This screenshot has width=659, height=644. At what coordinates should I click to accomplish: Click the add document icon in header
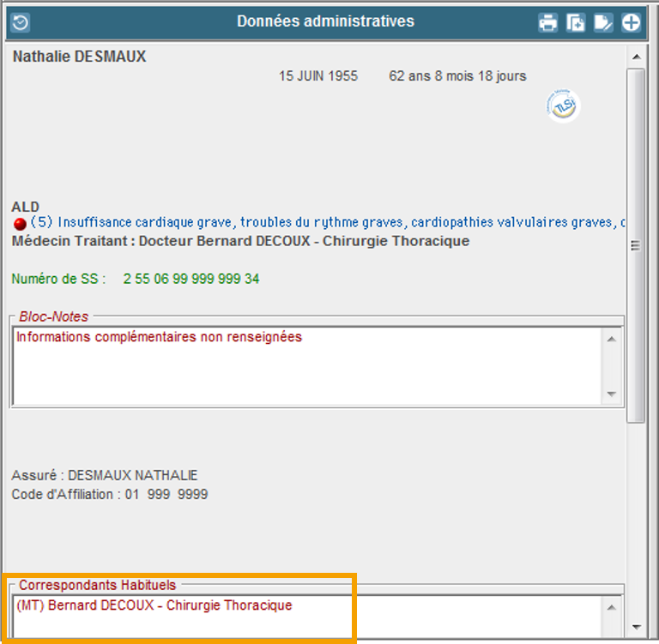576,22
